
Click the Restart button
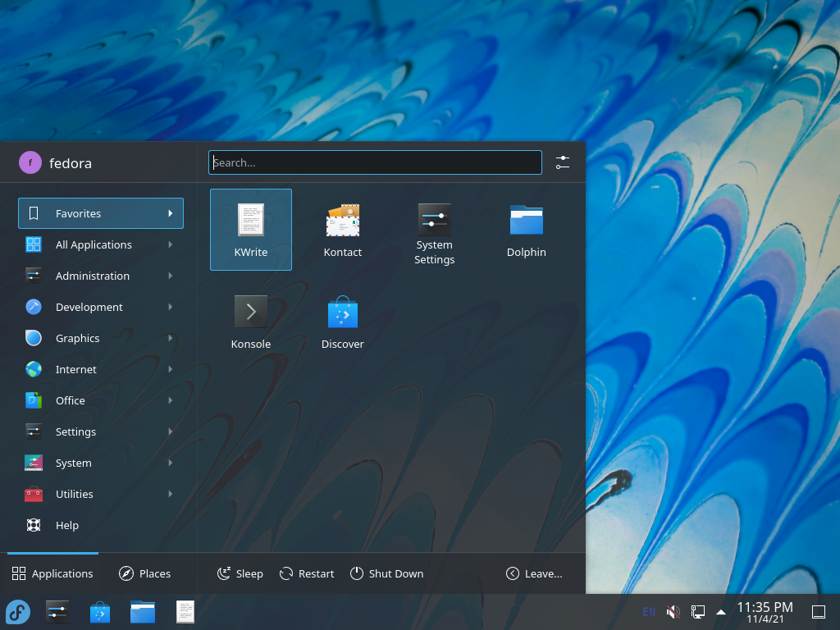tap(306, 573)
